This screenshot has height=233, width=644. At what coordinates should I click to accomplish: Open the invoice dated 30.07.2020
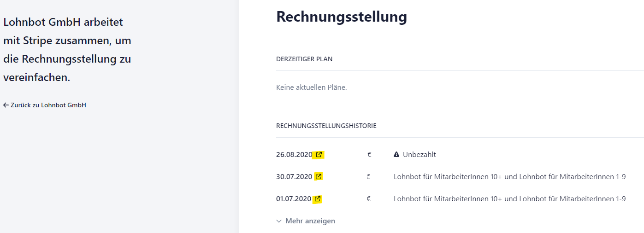click(x=294, y=176)
